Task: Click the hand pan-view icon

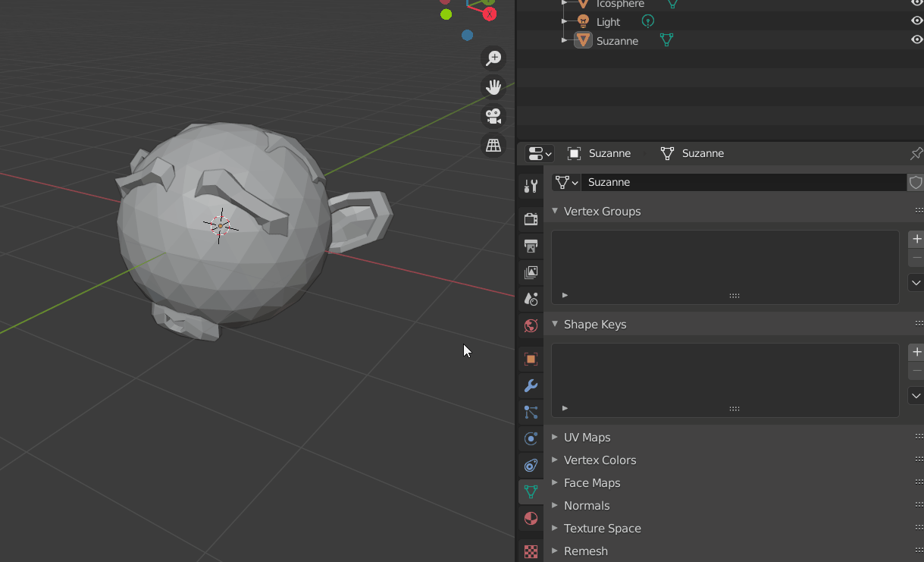Action: pos(493,87)
